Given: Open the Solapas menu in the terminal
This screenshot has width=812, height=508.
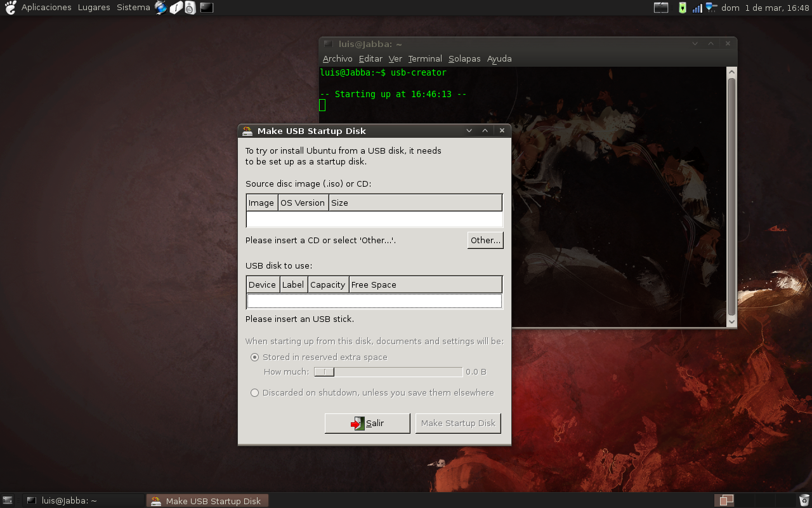Looking at the screenshot, I should [464, 58].
